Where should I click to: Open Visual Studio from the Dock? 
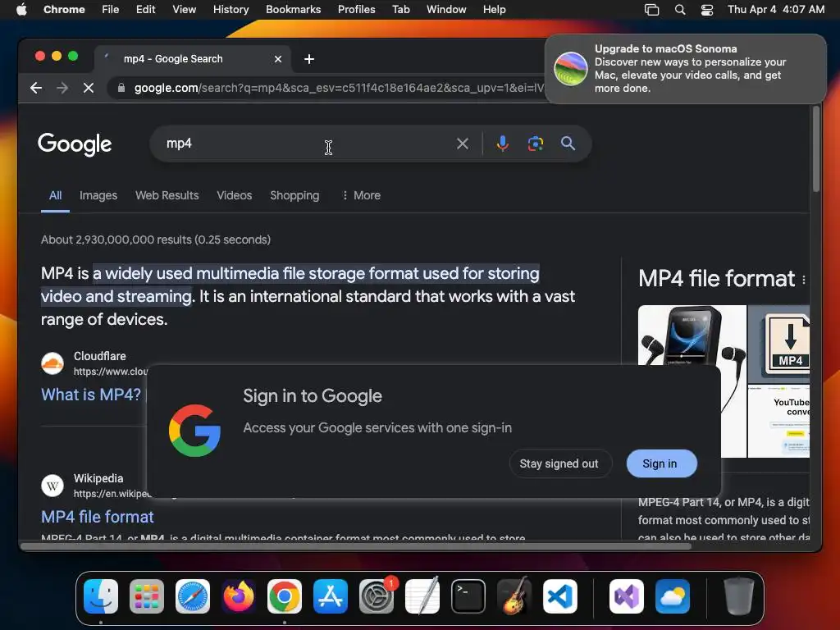point(627,596)
